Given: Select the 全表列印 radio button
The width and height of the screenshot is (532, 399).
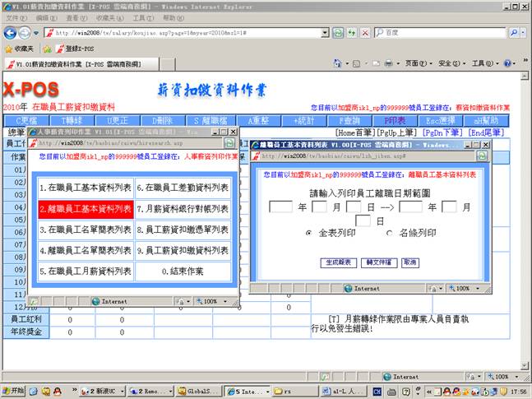Looking at the screenshot, I should pos(310,234).
